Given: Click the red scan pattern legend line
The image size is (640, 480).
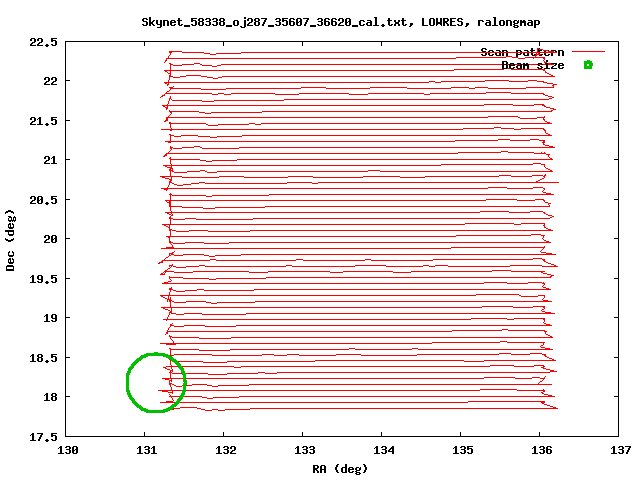Looking at the screenshot, I should [588, 51].
